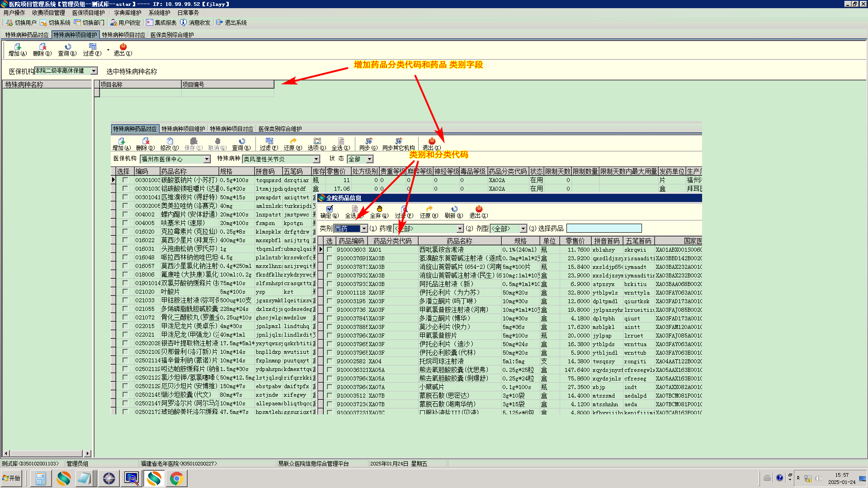868x488 pixels.
Task: Click the 选择药品 search input field
Action: 604,229
